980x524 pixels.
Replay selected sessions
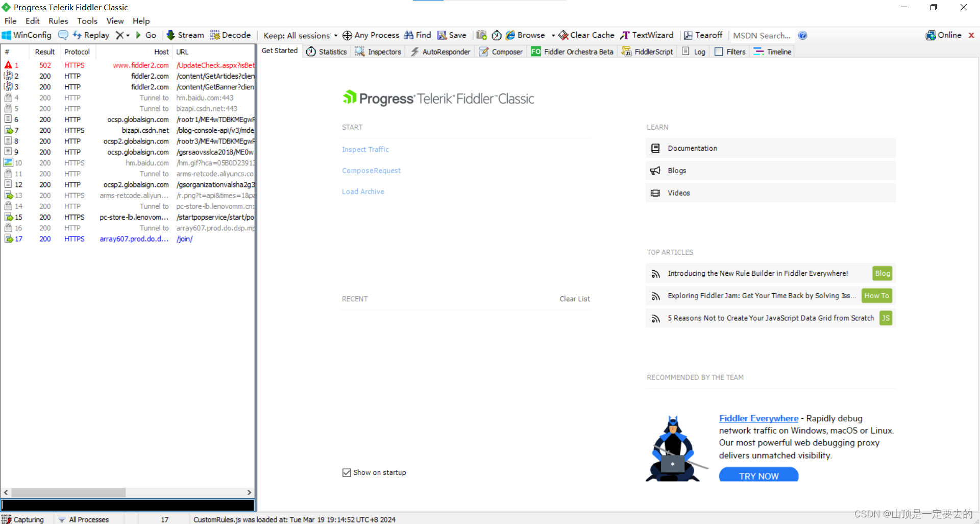pyautogui.click(x=91, y=35)
